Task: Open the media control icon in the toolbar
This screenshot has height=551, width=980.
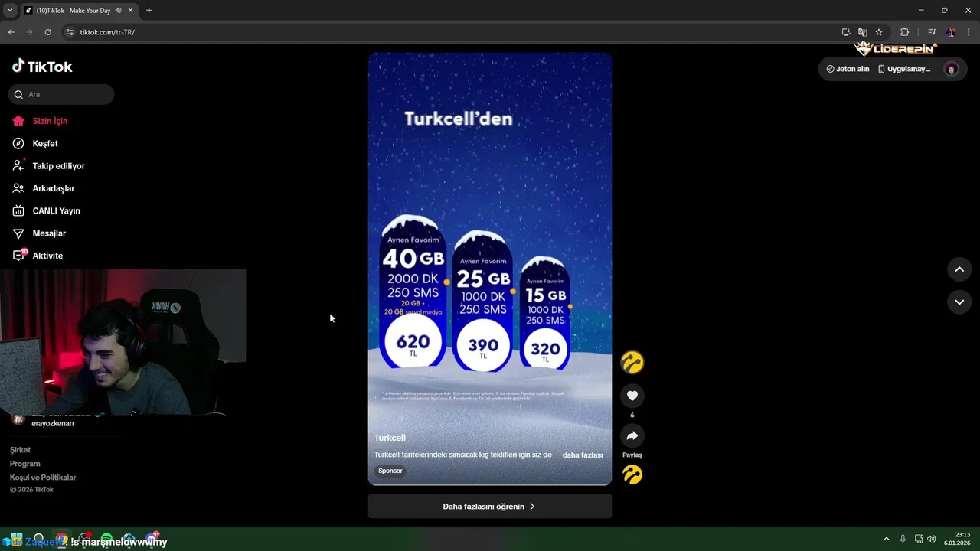Action: (x=931, y=32)
